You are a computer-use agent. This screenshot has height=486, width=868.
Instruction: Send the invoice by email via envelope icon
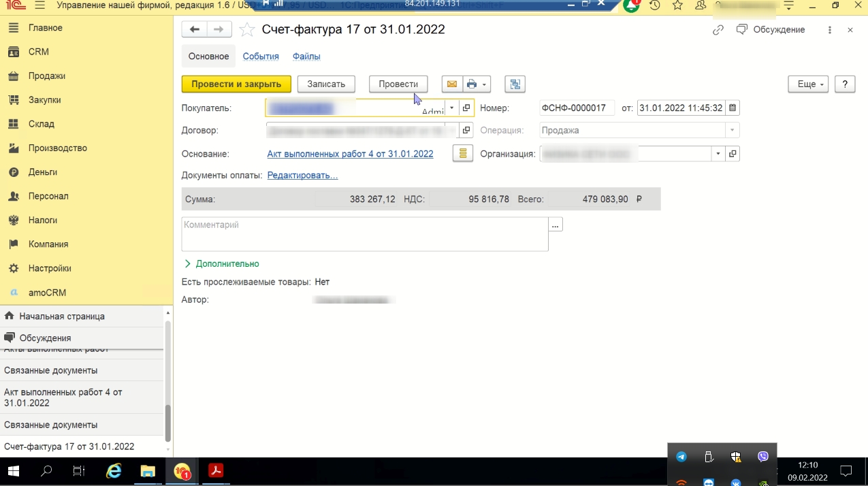[x=451, y=84]
